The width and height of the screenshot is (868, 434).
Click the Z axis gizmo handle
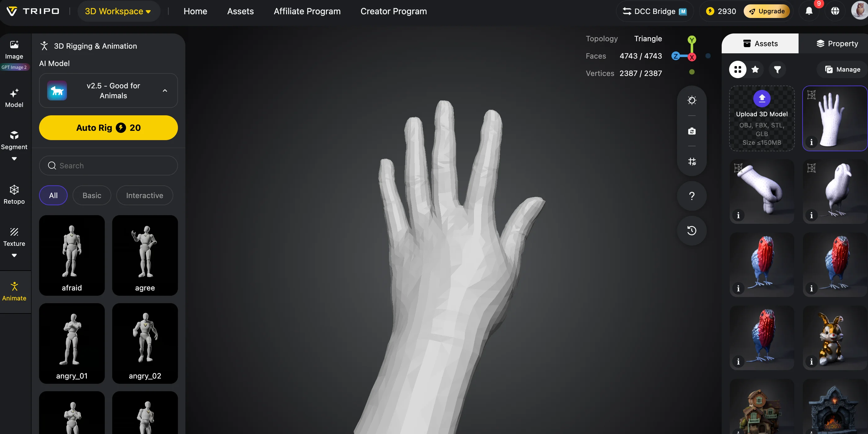point(675,56)
